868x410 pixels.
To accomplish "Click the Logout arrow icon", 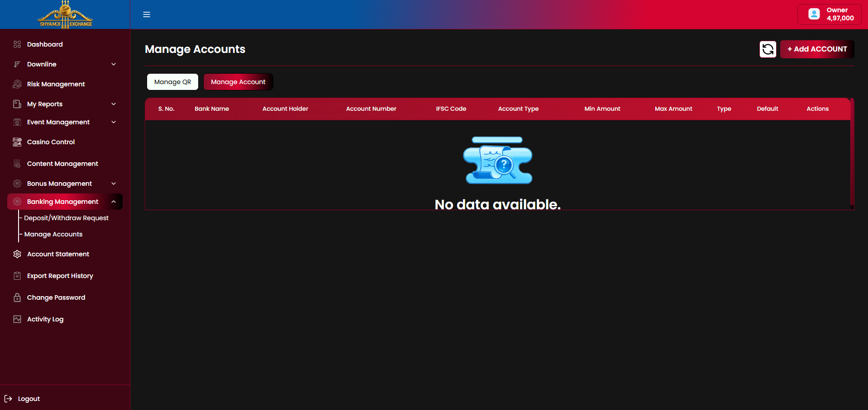I will click(x=8, y=399).
